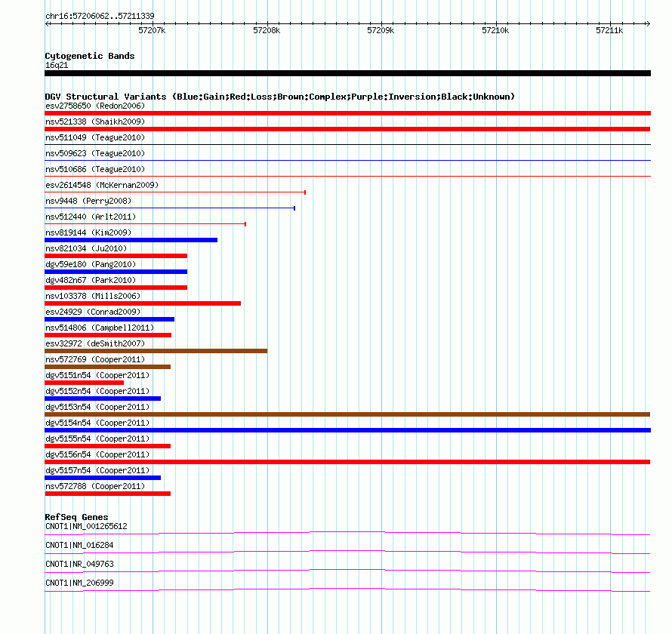This screenshot has width=672, height=634.
Task: Click the 57209k ruler tick label
Action: 381,30
